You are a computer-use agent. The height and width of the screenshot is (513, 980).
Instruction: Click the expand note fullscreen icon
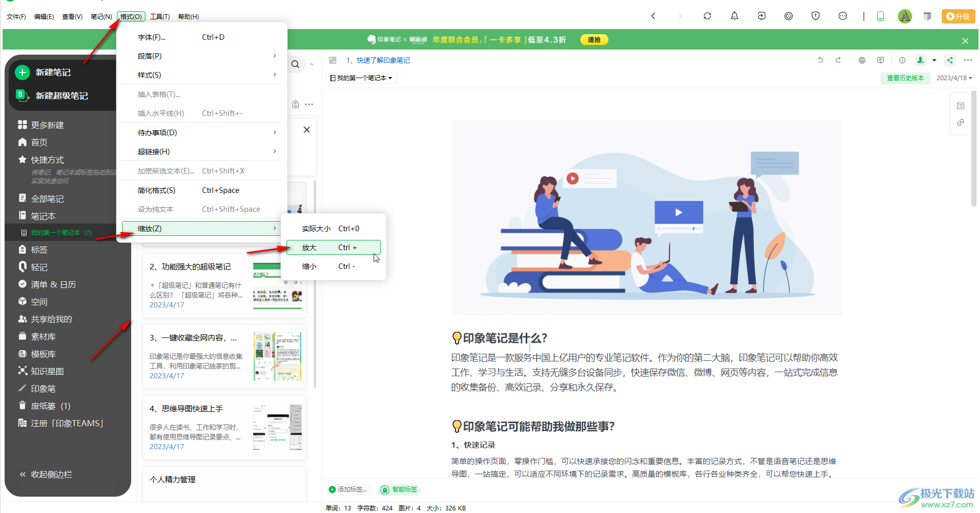tap(333, 60)
